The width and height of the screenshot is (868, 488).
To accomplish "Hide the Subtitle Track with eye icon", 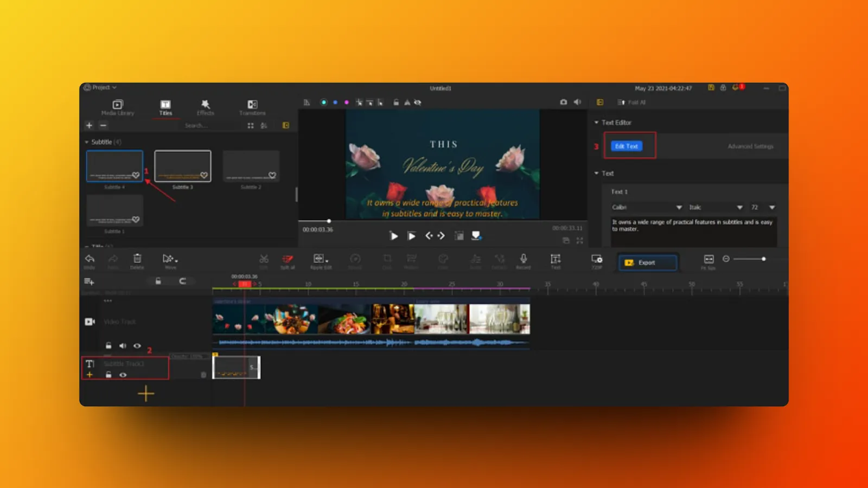I will (x=123, y=375).
